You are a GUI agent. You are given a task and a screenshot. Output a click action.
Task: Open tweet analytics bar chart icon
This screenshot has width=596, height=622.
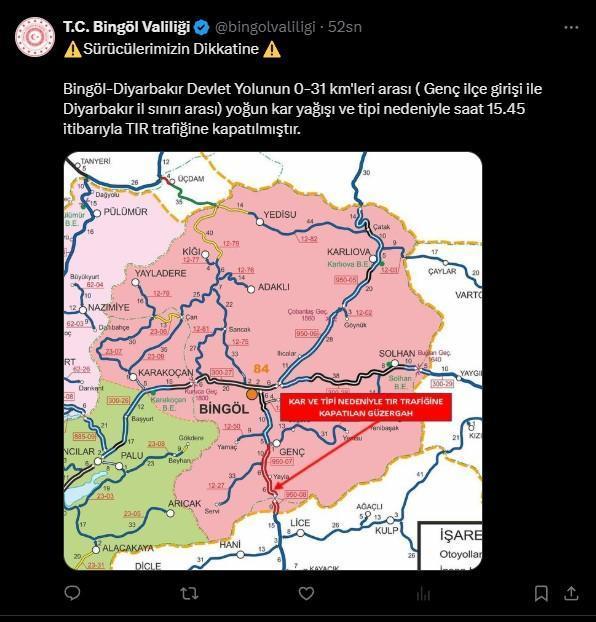[423, 594]
